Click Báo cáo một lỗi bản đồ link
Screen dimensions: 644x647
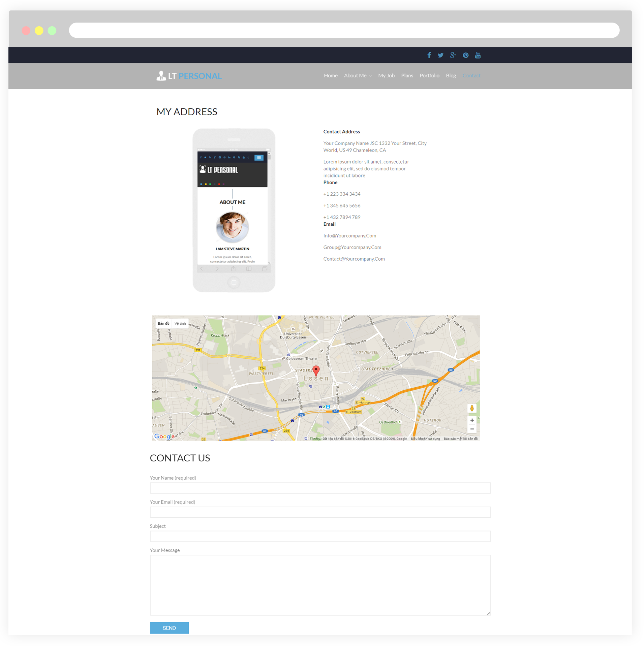pos(460,439)
